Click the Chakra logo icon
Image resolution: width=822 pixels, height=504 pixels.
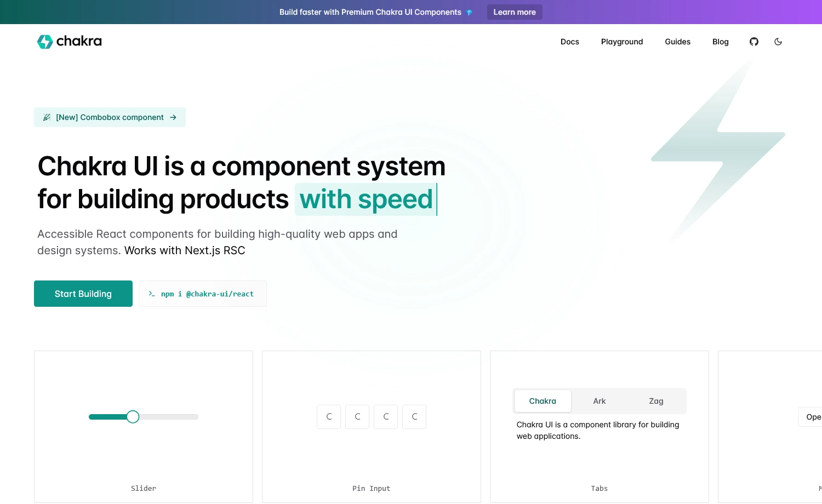(x=45, y=42)
